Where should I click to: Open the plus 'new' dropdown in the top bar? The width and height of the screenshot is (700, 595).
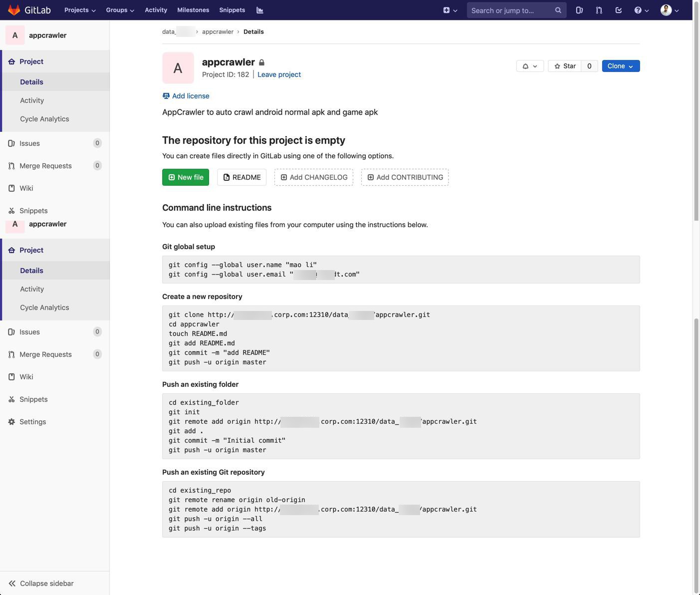(x=450, y=10)
